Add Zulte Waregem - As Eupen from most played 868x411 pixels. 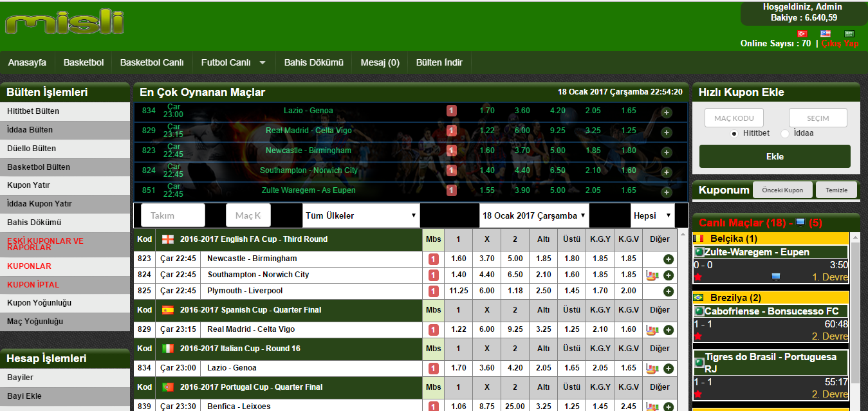coord(667,192)
